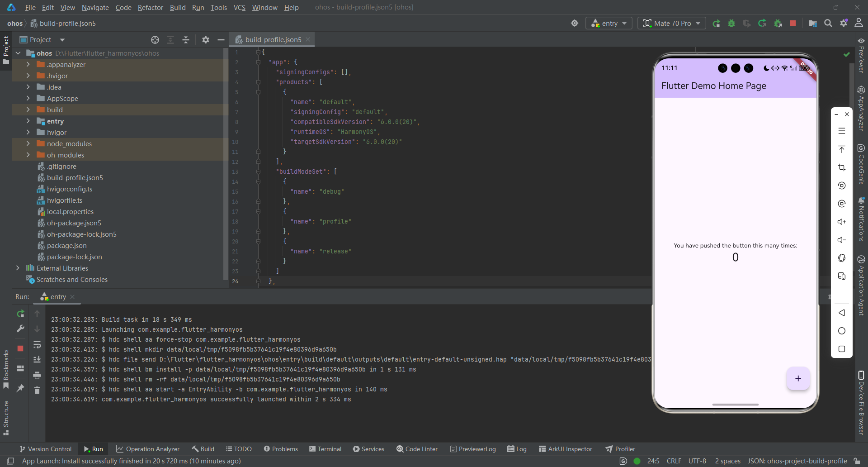Expand the AppScope folder
The width and height of the screenshot is (868, 467).
point(28,98)
